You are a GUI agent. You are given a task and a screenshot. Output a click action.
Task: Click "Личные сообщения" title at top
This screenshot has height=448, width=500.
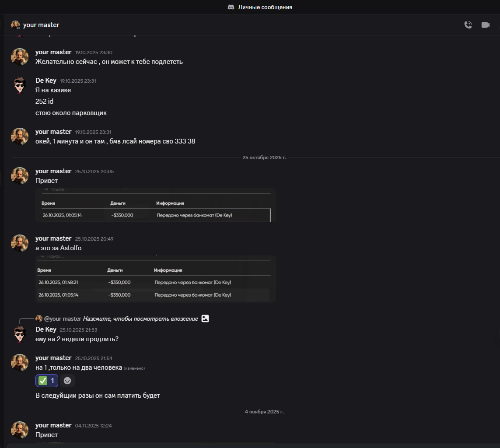[265, 7]
